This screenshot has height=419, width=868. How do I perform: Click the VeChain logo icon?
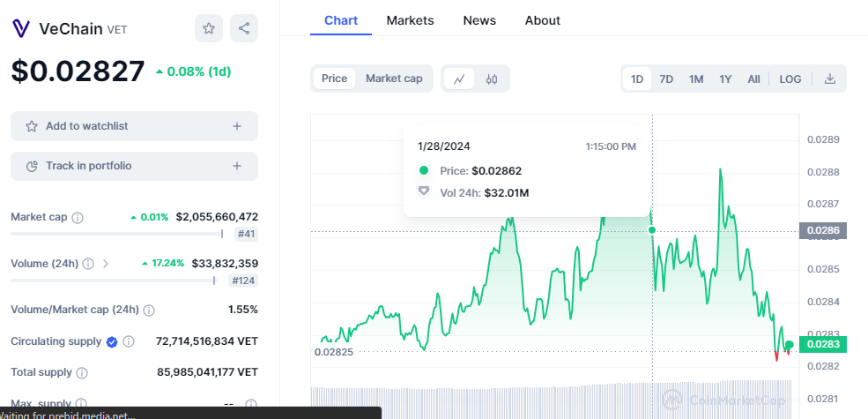click(21, 28)
